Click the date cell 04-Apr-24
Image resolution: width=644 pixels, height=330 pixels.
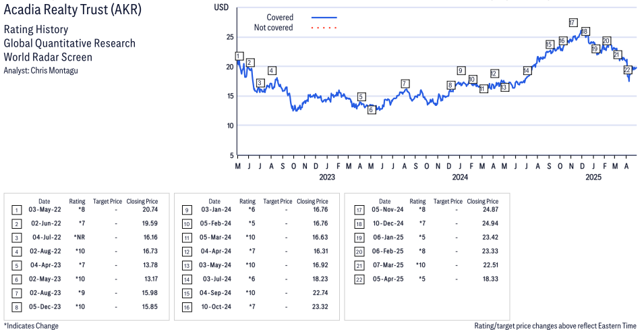coord(216,251)
